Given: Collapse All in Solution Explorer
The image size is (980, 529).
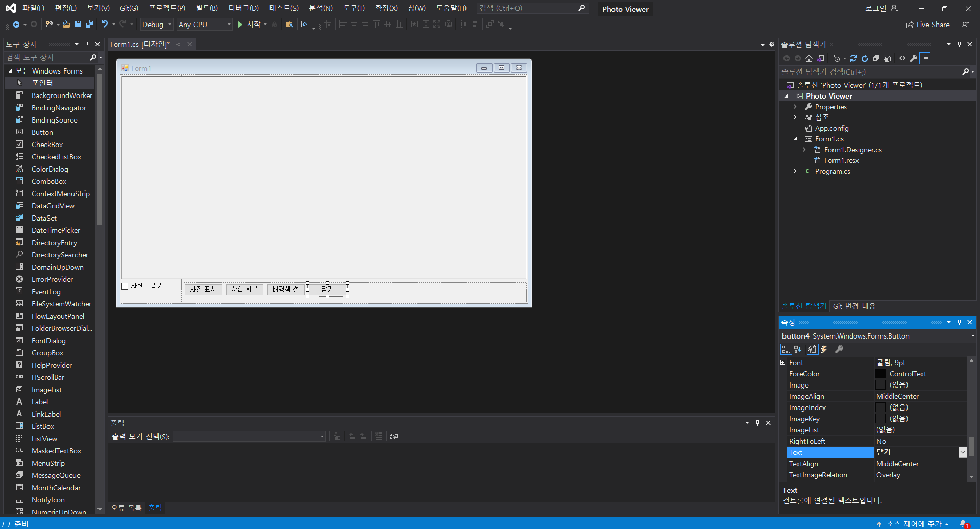Looking at the screenshot, I should 876,58.
